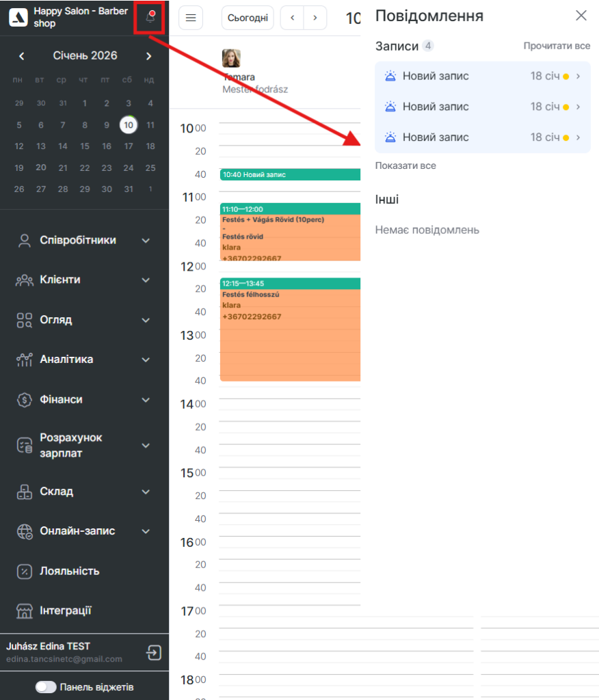Open the hamburger menu button
This screenshot has height=700, width=599.
point(191,18)
